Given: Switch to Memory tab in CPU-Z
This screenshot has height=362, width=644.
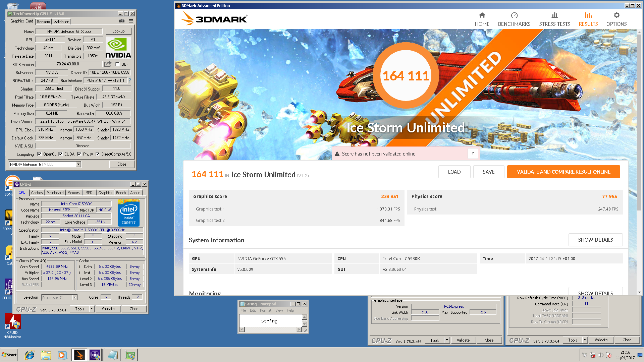Looking at the screenshot, I should click(74, 193).
